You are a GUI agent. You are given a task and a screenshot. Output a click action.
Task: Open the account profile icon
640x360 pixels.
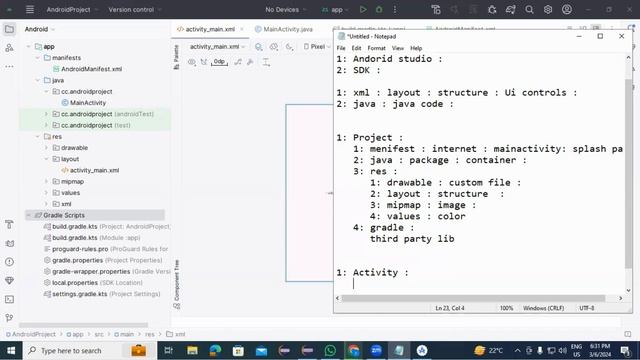coord(567,9)
